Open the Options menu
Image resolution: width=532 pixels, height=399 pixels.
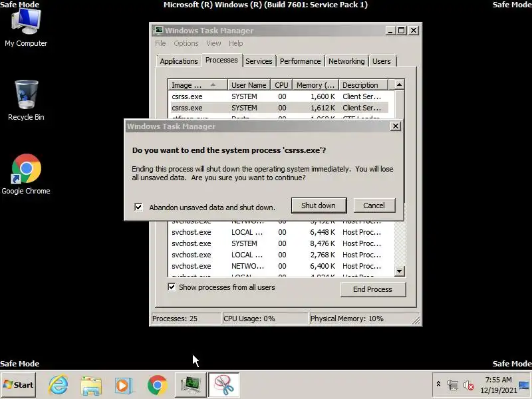coord(186,43)
